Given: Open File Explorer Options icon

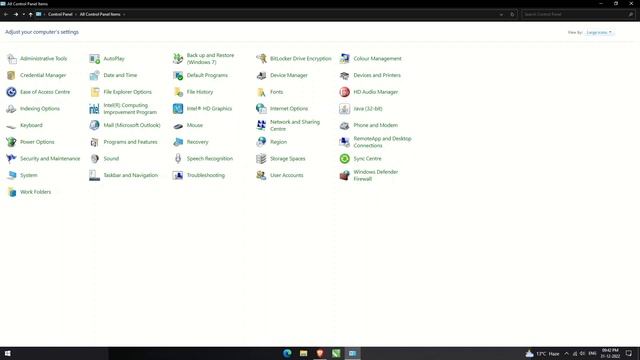Looking at the screenshot, I should [x=95, y=92].
